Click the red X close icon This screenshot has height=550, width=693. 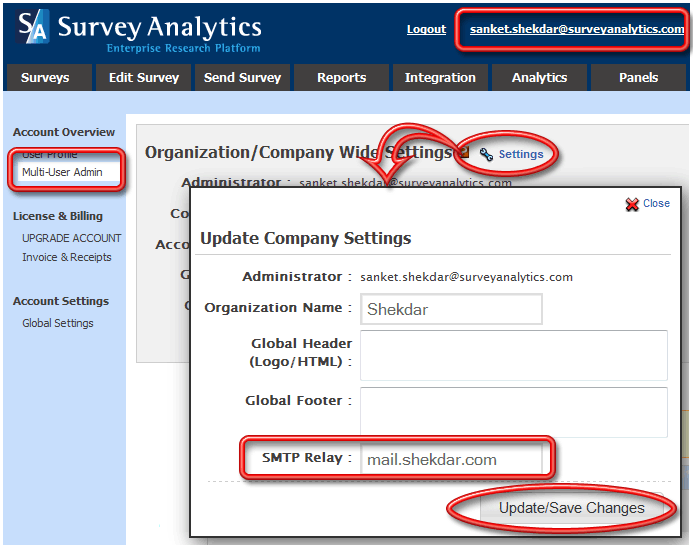point(632,204)
